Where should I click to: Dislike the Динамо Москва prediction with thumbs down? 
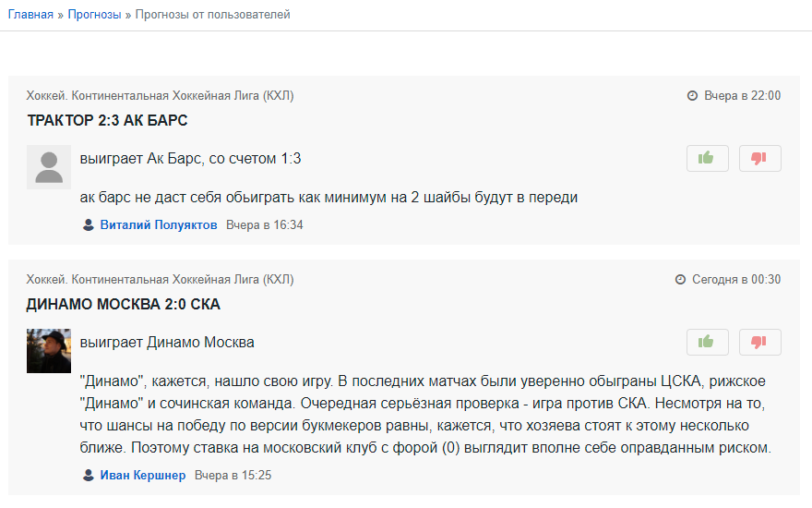click(x=759, y=342)
